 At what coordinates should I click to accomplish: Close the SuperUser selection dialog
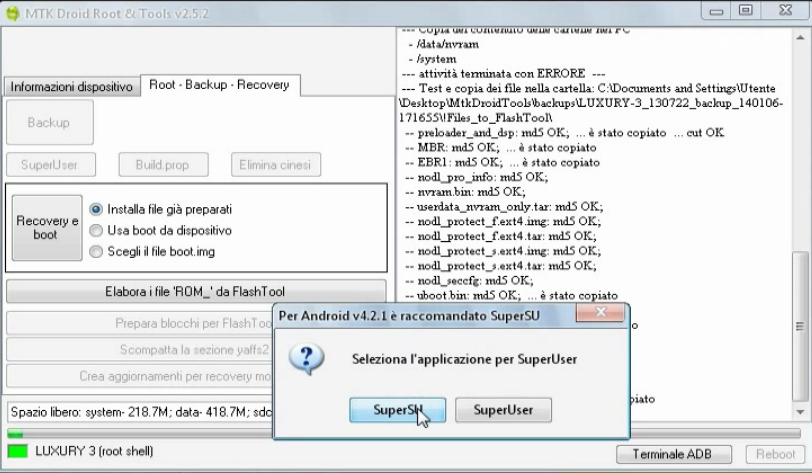coord(600,312)
